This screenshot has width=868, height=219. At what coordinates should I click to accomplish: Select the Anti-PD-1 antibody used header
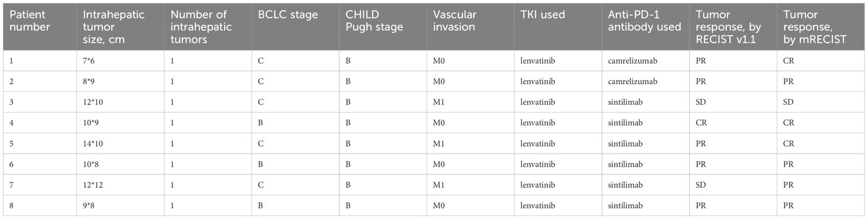click(x=645, y=27)
